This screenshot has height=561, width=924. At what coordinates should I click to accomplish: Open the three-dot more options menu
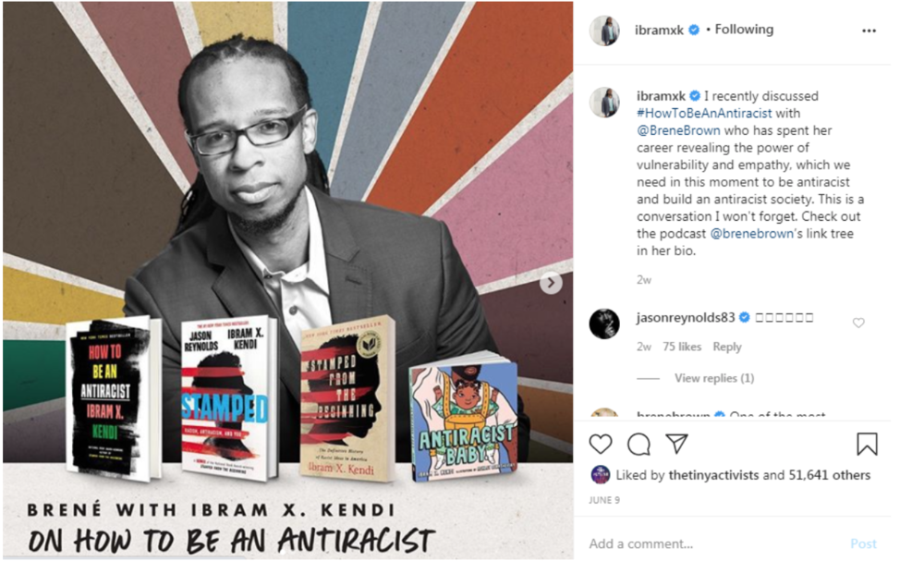tap(869, 30)
